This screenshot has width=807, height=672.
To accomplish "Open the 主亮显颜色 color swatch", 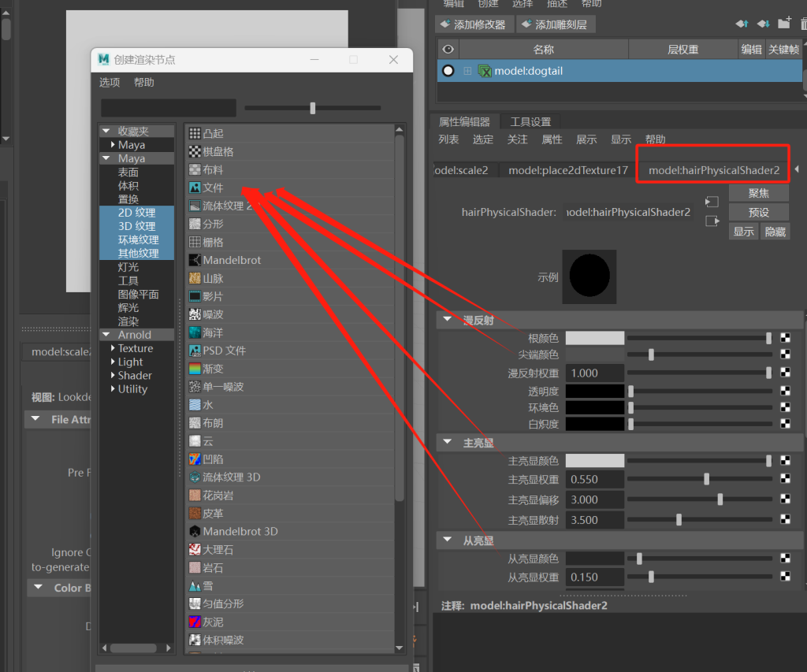I will [x=595, y=461].
